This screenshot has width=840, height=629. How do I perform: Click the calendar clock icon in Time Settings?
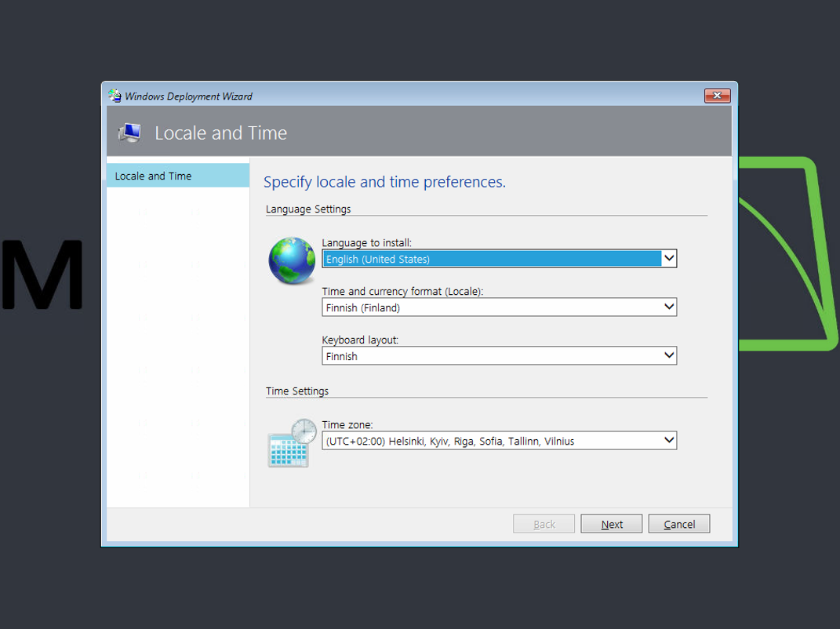pyautogui.click(x=292, y=443)
